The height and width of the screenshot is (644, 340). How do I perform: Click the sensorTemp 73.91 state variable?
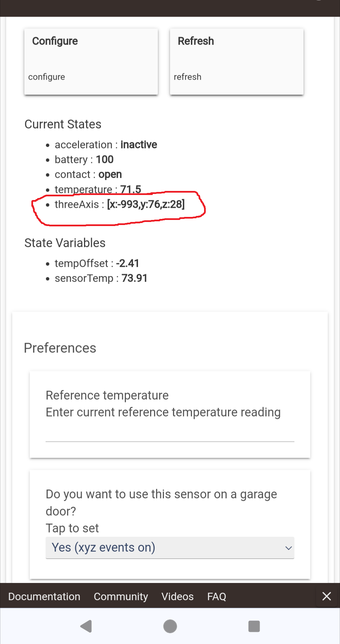(x=101, y=278)
